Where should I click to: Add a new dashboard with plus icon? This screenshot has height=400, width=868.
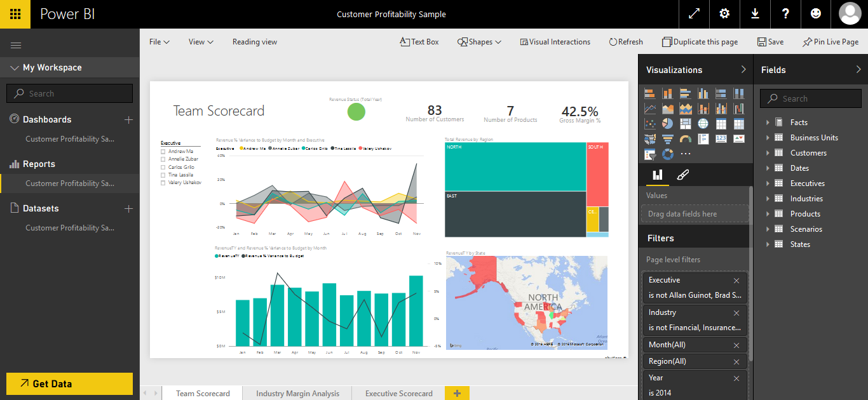[x=128, y=119]
